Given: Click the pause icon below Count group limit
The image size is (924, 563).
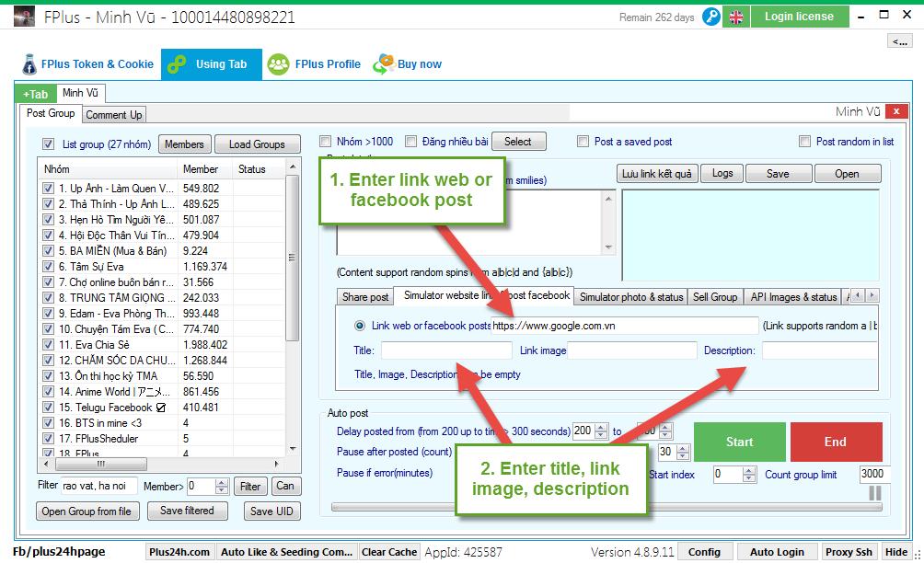Looking at the screenshot, I should click(875, 493).
